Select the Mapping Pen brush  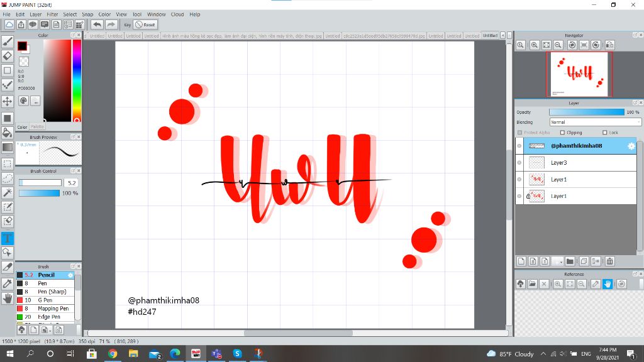45,309
